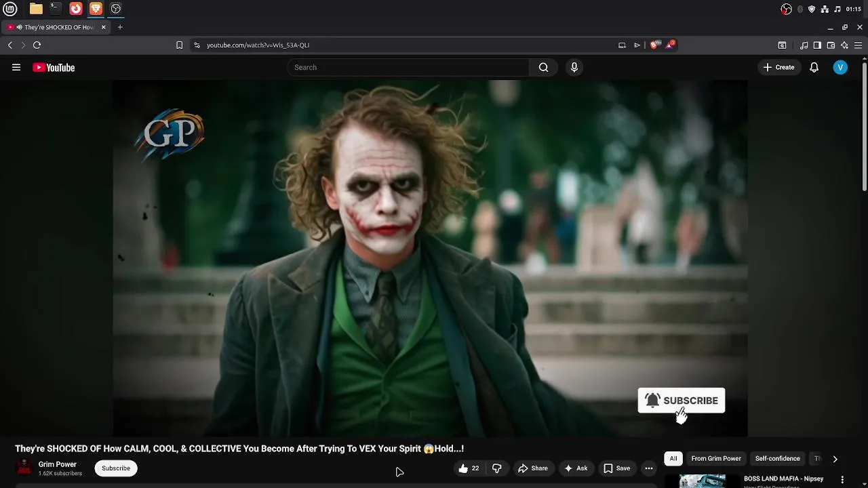The height and width of the screenshot is (488, 868).
Task: Open the account avatar menu
Action: pyautogui.click(x=840, y=67)
